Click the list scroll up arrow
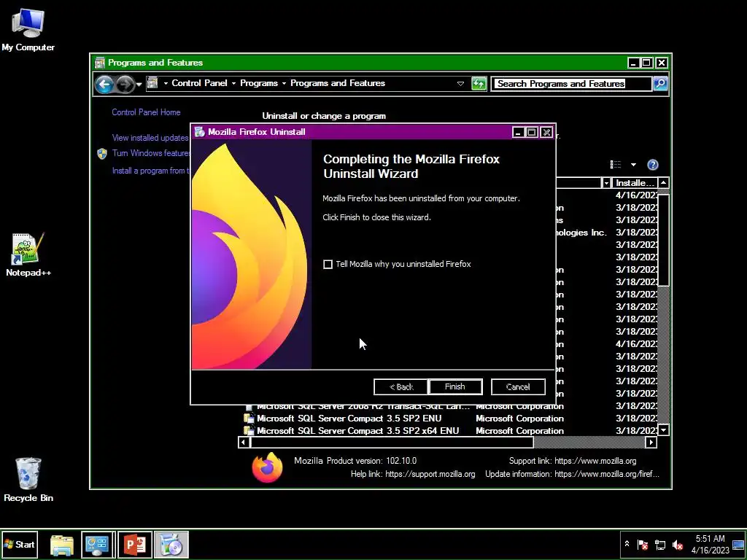Image resolution: width=747 pixels, height=560 pixels. click(x=663, y=183)
